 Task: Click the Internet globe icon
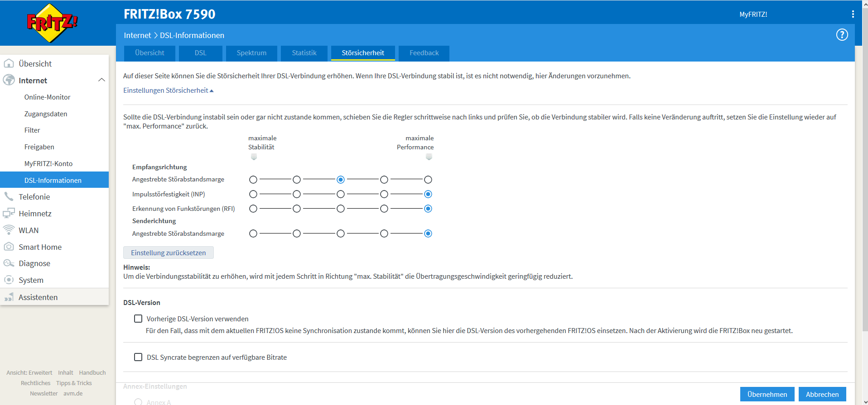(9, 80)
